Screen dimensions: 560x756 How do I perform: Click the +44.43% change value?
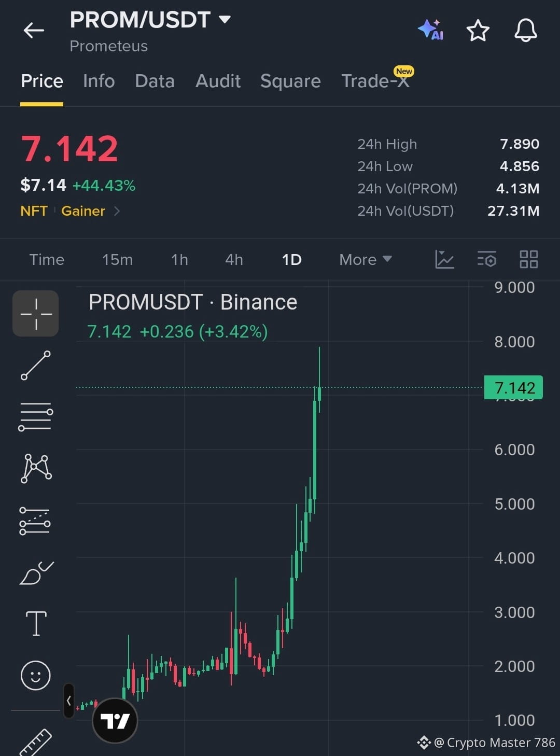(104, 186)
